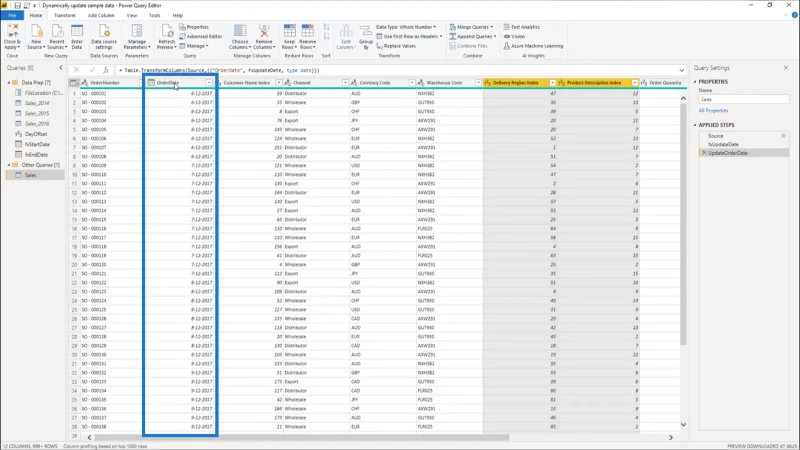
Task: Open the Advanced Editor
Action: pyautogui.click(x=201, y=36)
